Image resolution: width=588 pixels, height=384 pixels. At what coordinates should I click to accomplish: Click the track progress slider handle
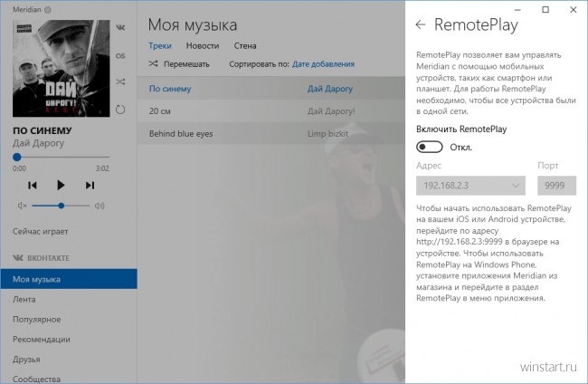[17, 157]
